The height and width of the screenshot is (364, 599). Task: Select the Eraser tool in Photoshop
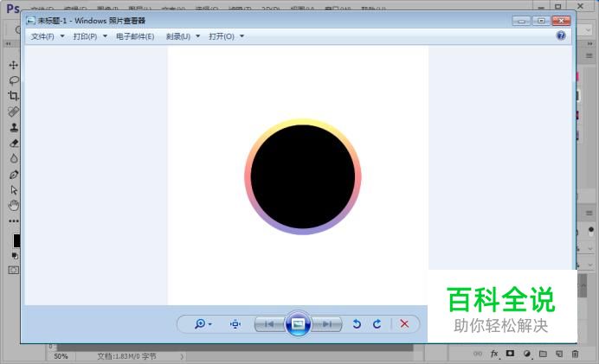[x=14, y=143]
